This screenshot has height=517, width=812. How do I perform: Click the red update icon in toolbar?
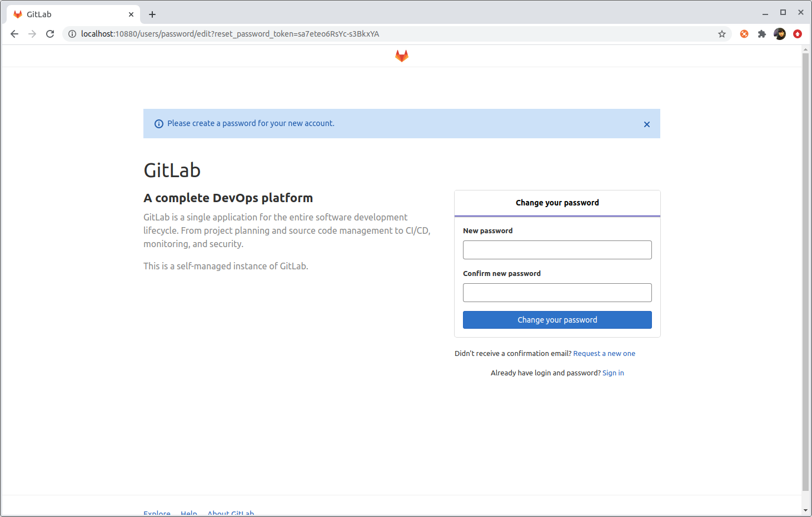pos(798,34)
